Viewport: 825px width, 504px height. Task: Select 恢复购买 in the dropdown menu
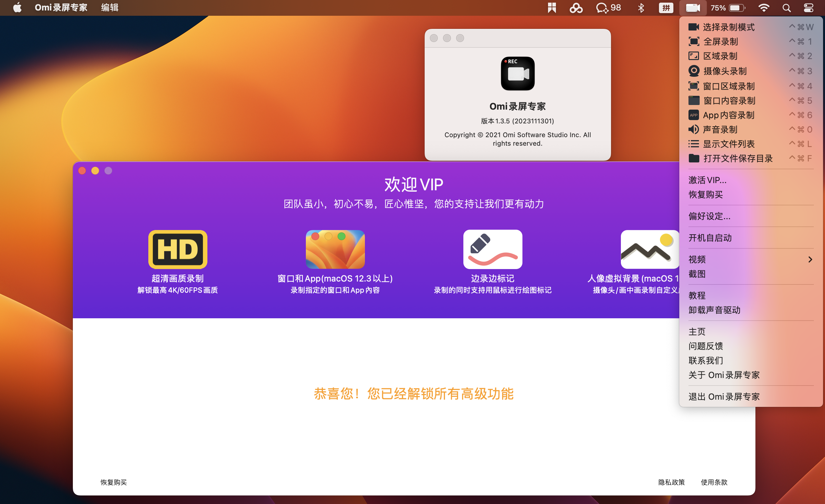coord(751,194)
